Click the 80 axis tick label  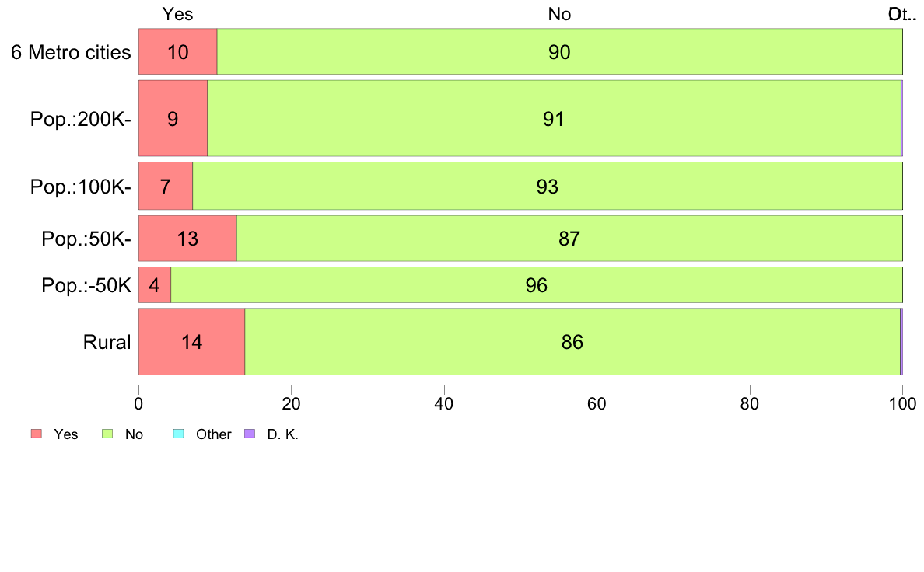tap(750, 403)
